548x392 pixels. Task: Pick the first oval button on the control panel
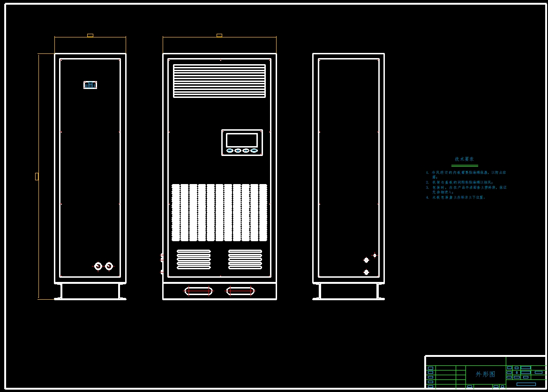click(x=230, y=151)
